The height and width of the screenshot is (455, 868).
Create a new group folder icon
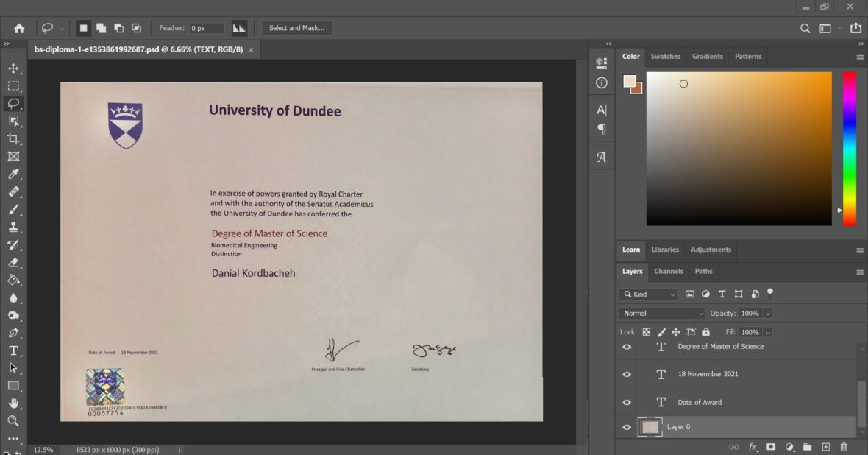pos(807,447)
